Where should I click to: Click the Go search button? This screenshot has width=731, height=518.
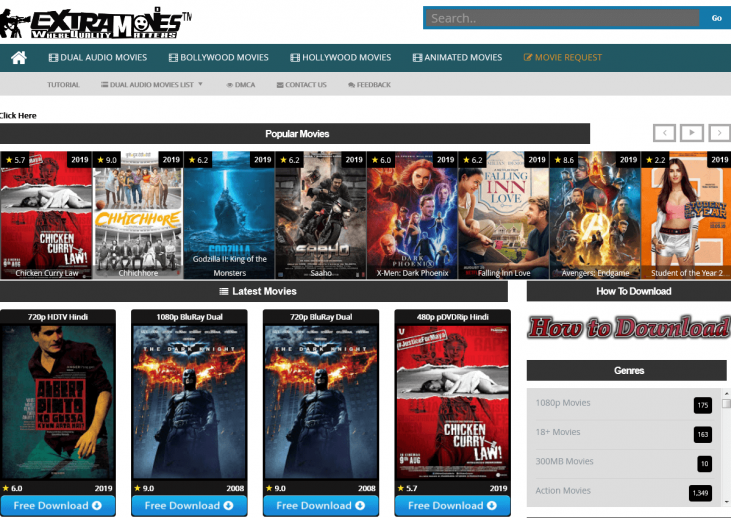point(716,18)
